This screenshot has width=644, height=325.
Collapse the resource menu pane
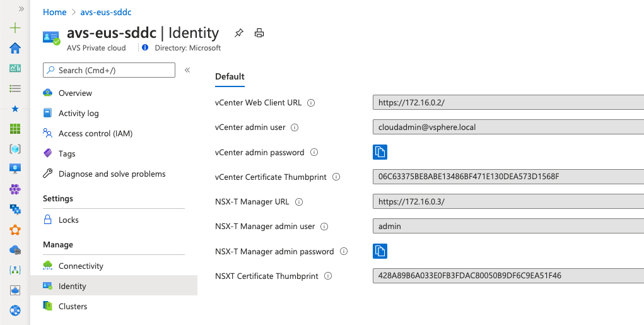(x=187, y=70)
